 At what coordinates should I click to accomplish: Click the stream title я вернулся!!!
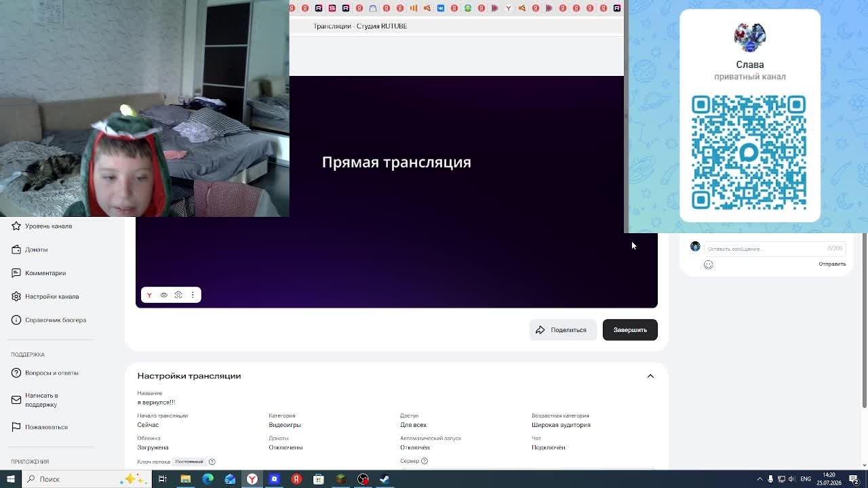156,403
